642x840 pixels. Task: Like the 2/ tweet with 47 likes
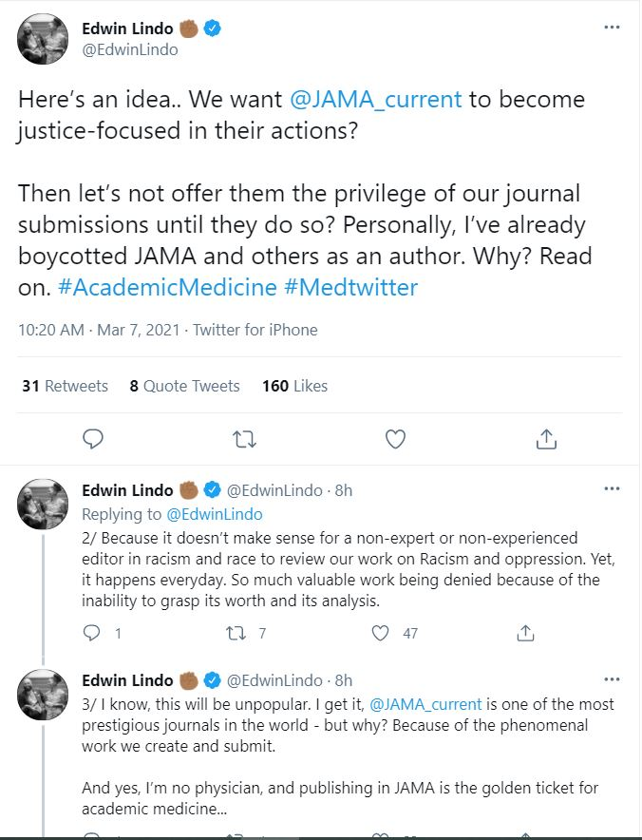[380, 633]
